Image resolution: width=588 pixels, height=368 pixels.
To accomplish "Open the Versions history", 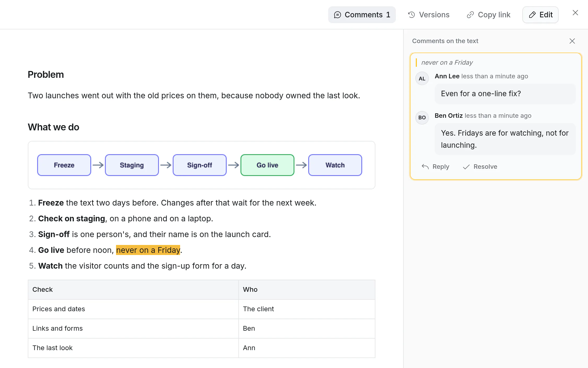I will tap(429, 15).
